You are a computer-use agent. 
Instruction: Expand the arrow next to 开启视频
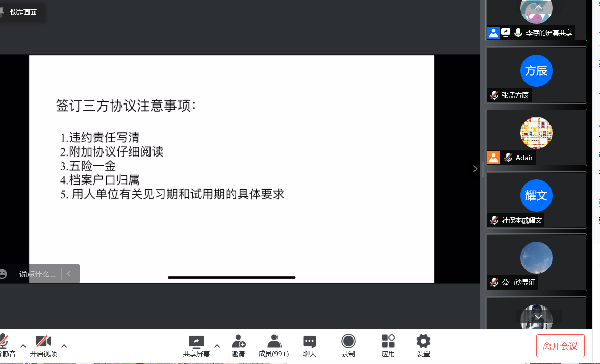pyautogui.click(x=64, y=346)
